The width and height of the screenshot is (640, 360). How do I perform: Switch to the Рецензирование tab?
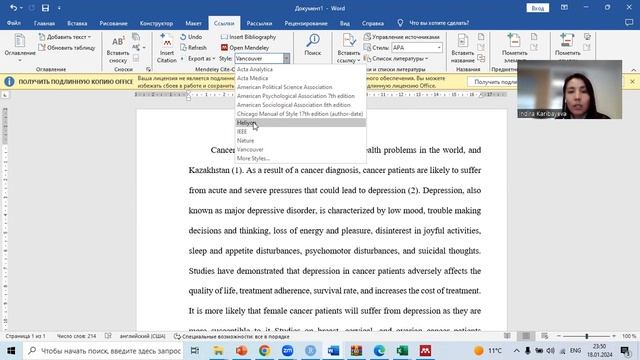(x=306, y=23)
